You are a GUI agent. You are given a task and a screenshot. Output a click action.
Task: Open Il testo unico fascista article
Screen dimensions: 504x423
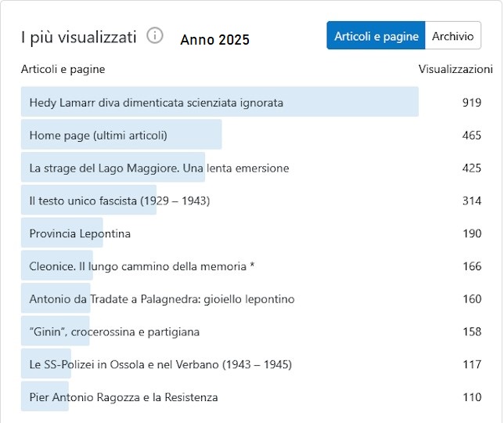click(x=119, y=201)
